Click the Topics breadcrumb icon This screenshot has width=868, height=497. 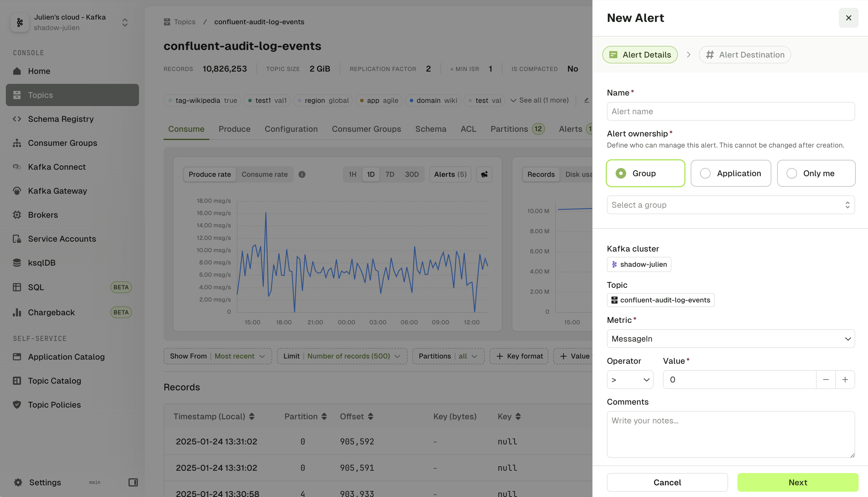pyautogui.click(x=167, y=22)
